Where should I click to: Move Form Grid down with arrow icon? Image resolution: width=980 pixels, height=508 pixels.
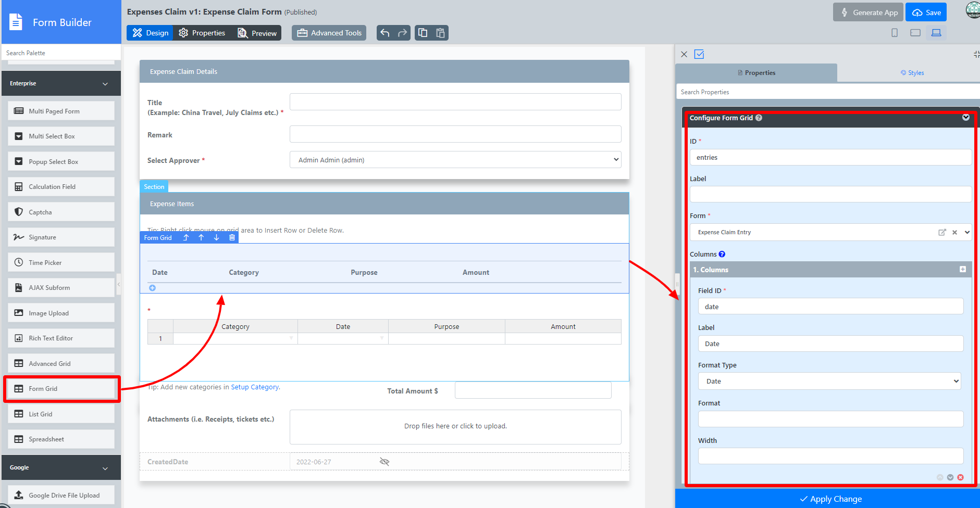(x=216, y=237)
